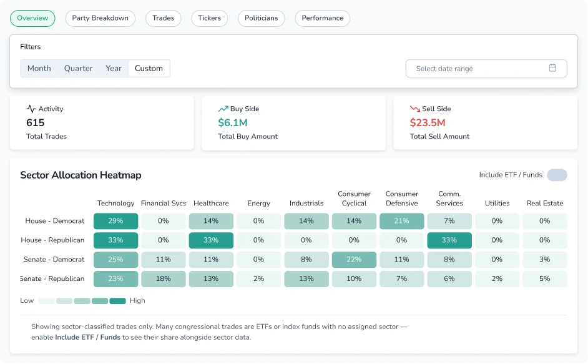
Task: Click House - Republican Technology 33% cell
Action: tap(115, 240)
